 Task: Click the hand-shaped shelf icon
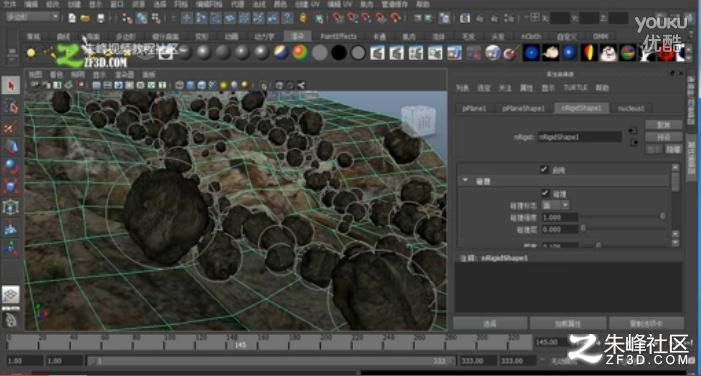coord(551,53)
